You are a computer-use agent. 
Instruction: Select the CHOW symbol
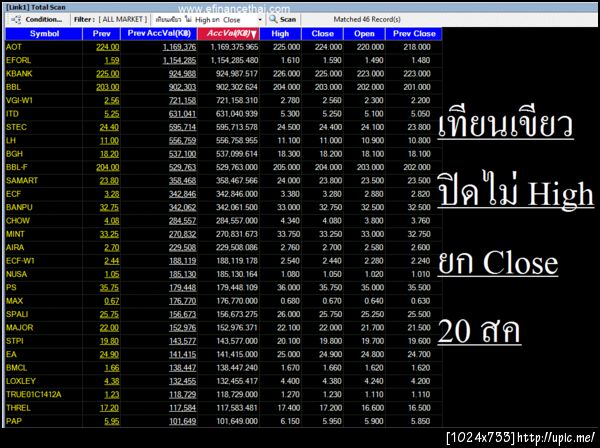[18, 221]
